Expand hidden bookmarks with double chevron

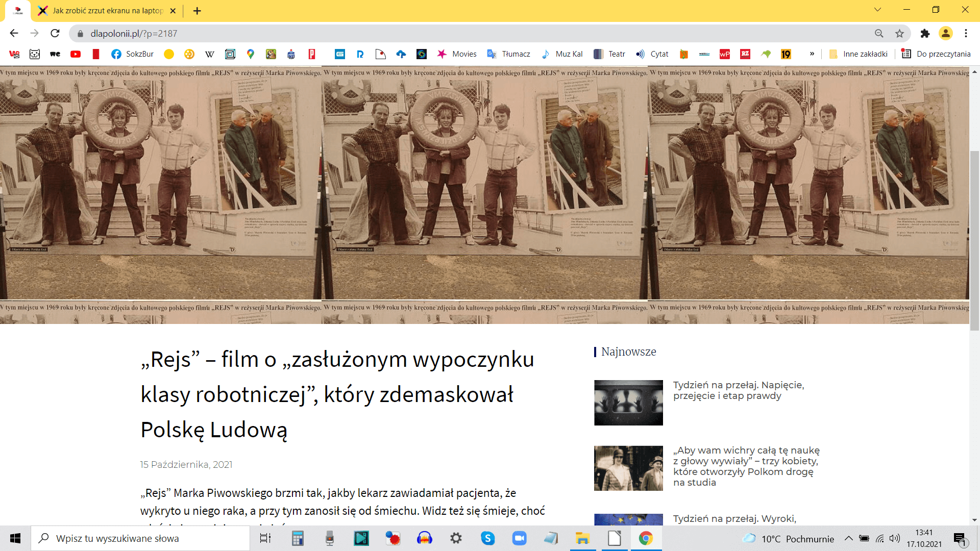pyautogui.click(x=812, y=54)
